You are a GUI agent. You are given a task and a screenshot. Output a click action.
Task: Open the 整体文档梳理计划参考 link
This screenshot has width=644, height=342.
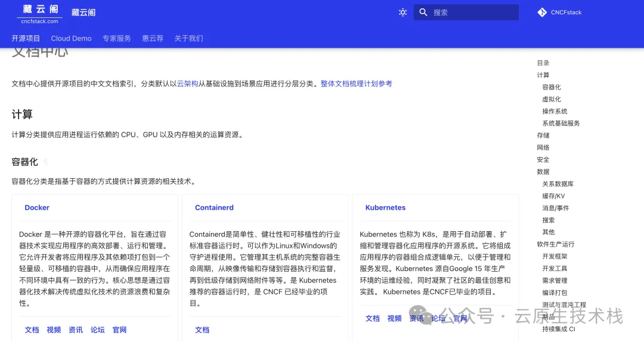coord(356,84)
